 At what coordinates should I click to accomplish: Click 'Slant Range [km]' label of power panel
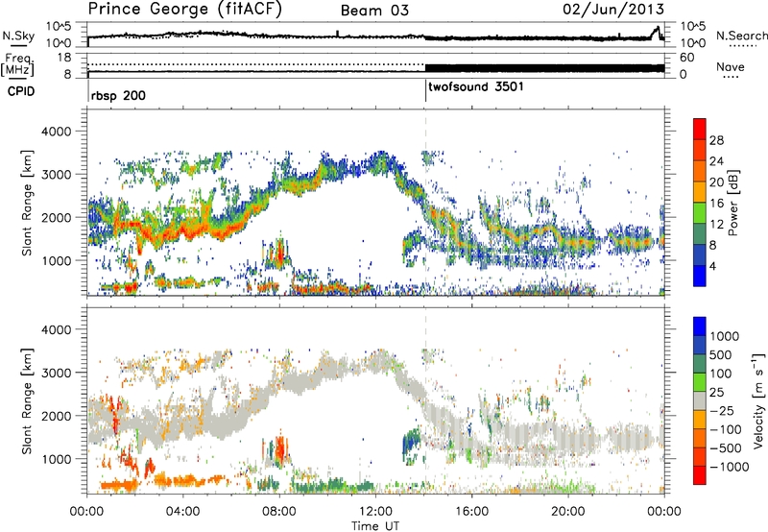click(27, 203)
